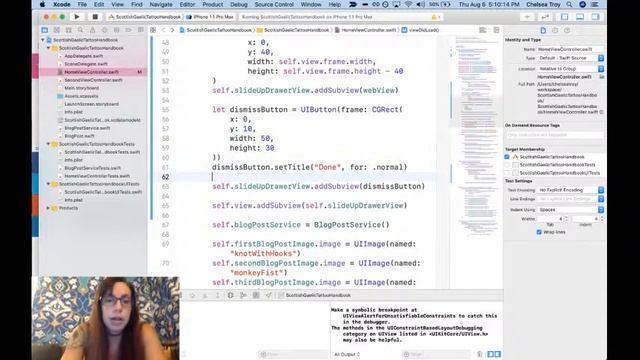This screenshot has width=640, height=360.
Task: Select BlogPostService.swift in the navigator
Action: pyautogui.click(x=87, y=128)
